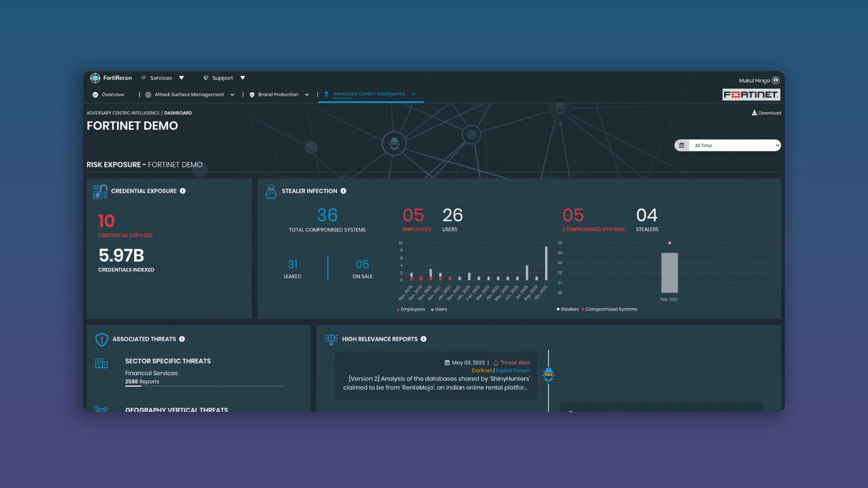Show Associated Threats info tooltip
868x488 pixels.
coord(182,339)
